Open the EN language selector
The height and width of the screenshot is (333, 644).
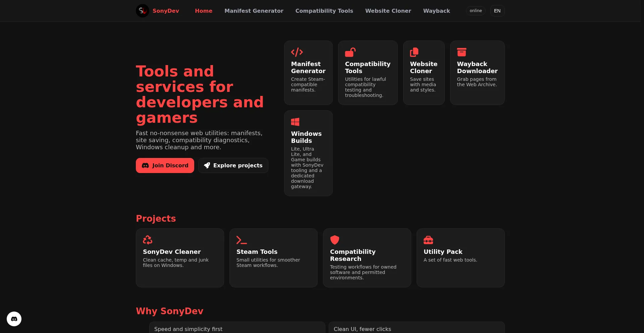[x=497, y=11]
